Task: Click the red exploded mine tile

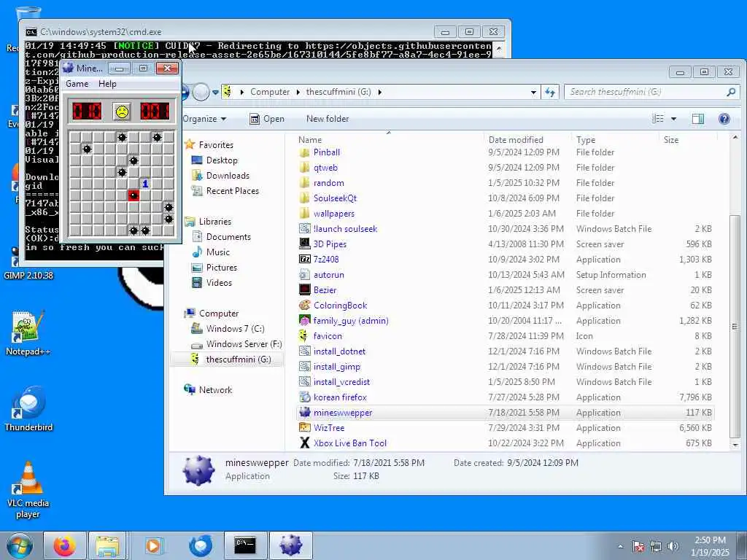Action: point(133,195)
